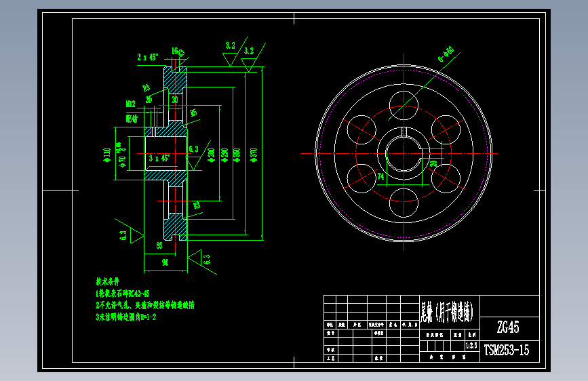The height and width of the screenshot is (381, 588).
Task: Select the part name title "尾轮（用于铸造链）"
Action: [447, 312]
